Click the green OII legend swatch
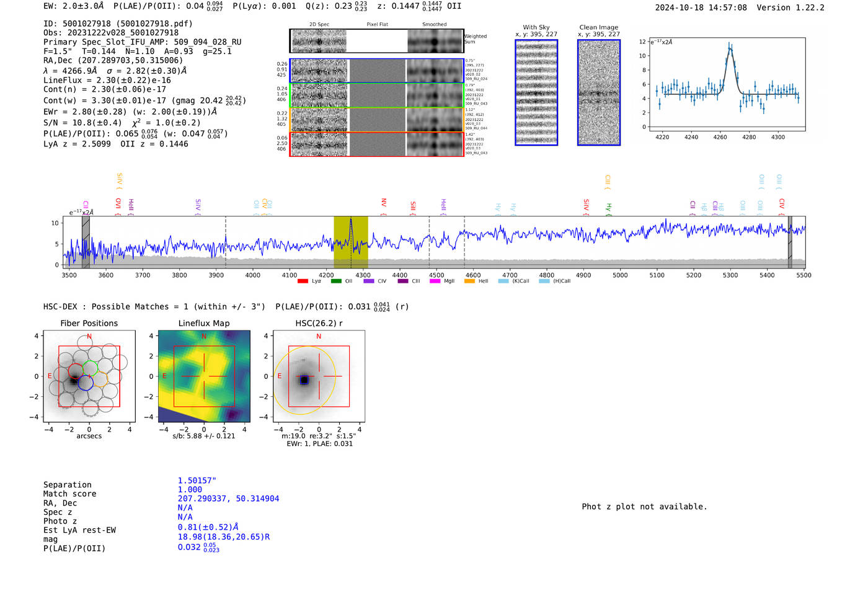Image resolution: width=868 pixels, height=591 pixels. pyautogui.click(x=336, y=281)
